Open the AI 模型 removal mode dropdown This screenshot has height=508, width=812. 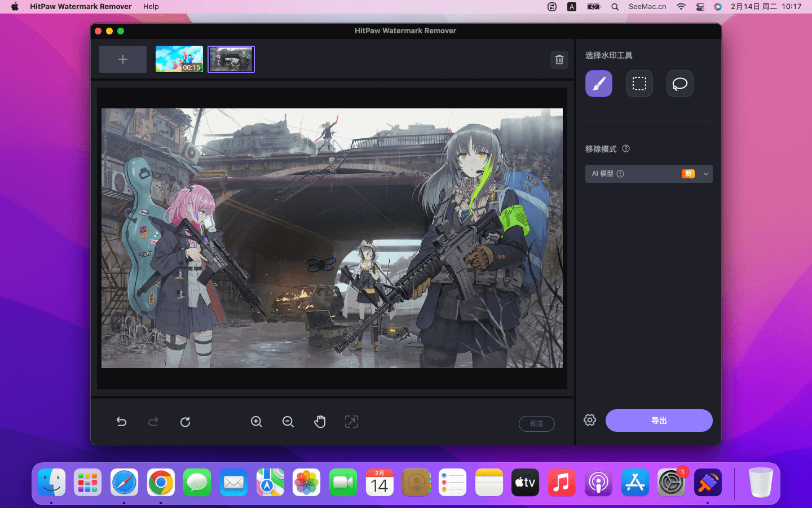pyautogui.click(x=648, y=174)
